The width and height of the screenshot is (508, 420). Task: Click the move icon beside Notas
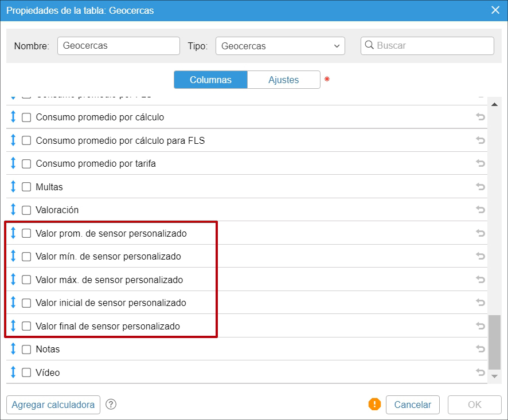(x=13, y=349)
